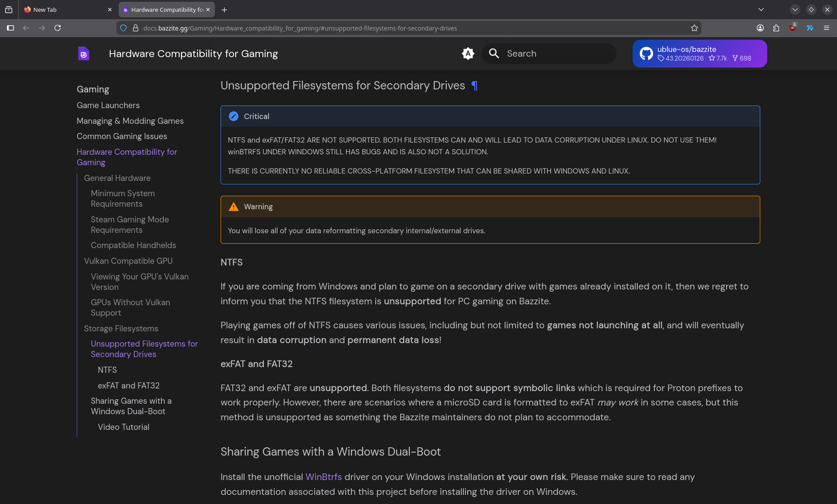Open the Firefox account icon

click(x=760, y=28)
